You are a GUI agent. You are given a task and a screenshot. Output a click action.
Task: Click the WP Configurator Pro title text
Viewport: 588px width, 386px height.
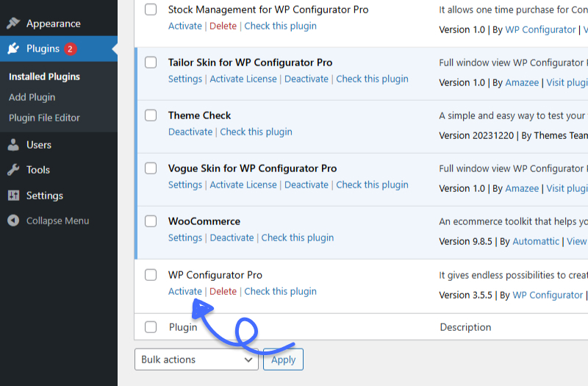[215, 275]
